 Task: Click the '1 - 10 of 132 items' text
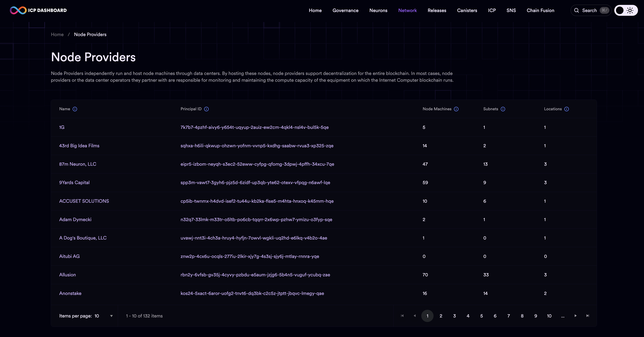(144, 316)
